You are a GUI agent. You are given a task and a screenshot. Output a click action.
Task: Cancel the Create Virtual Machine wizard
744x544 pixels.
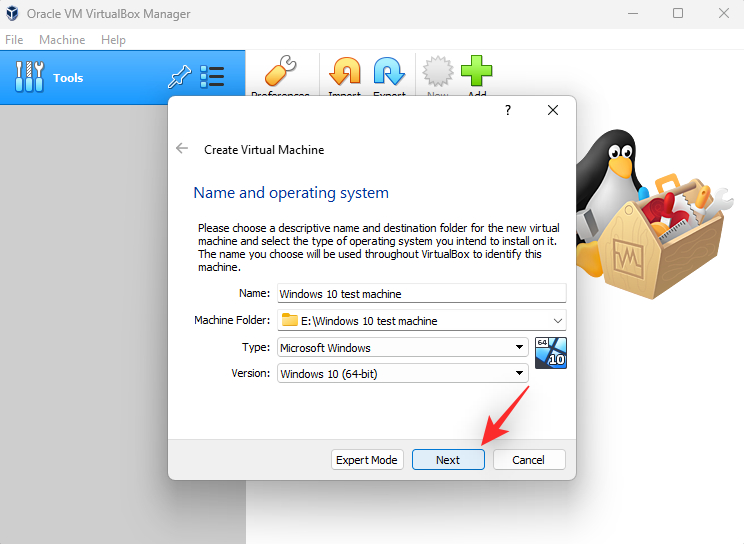pyautogui.click(x=527, y=460)
